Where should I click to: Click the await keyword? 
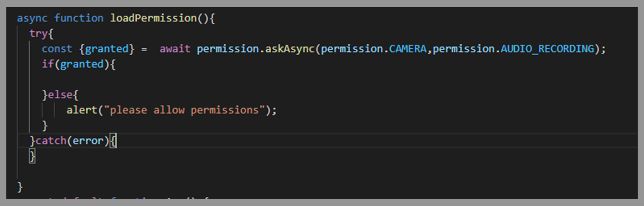(175, 49)
